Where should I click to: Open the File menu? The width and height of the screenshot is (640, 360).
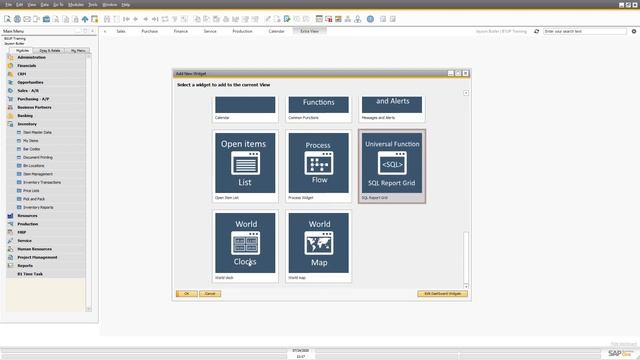[9, 4]
